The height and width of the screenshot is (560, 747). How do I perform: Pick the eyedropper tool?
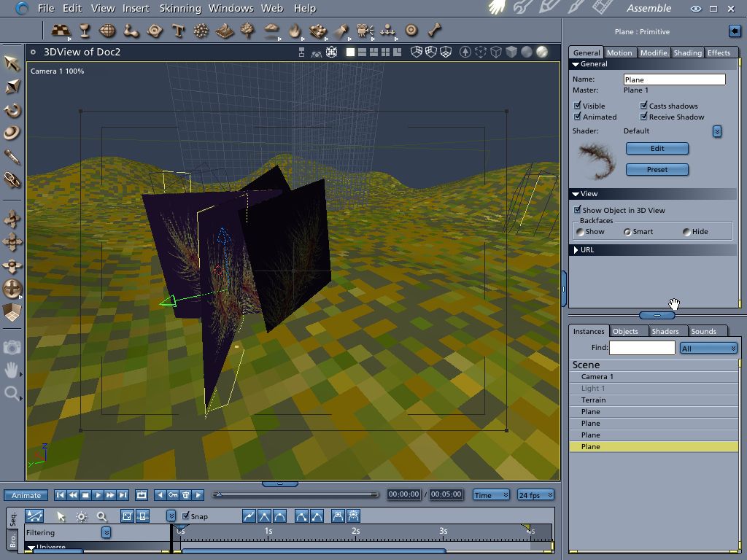pos(12,157)
